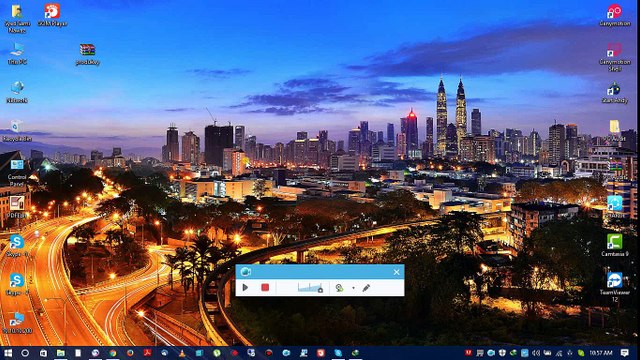Viewport: 640px width, 360px height.
Task: Open the productkey archive on the desktop
Action: (87, 55)
